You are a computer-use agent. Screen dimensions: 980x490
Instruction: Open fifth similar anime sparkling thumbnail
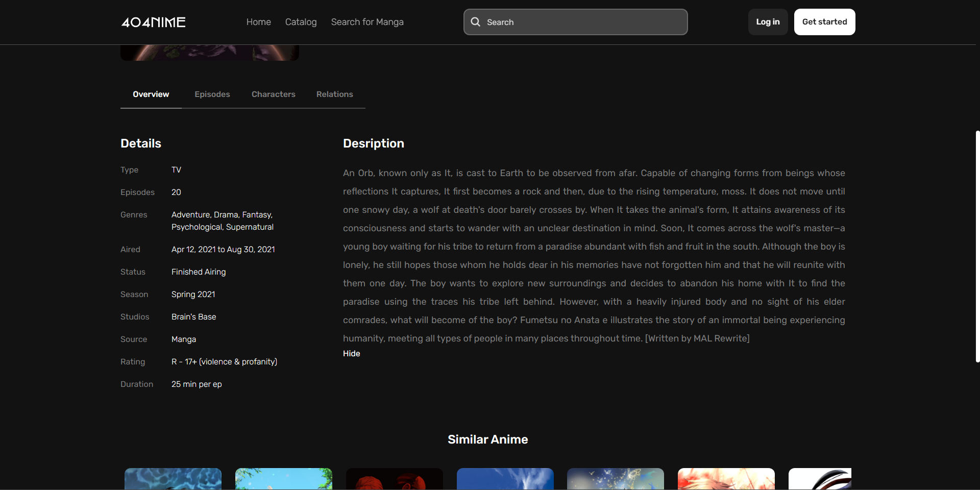pyautogui.click(x=616, y=479)
